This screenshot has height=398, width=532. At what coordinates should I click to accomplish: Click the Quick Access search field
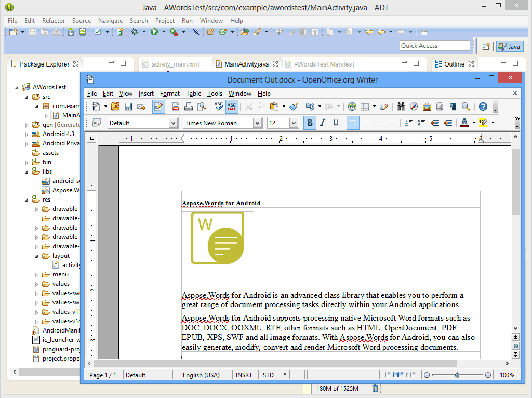pos(435,46)
